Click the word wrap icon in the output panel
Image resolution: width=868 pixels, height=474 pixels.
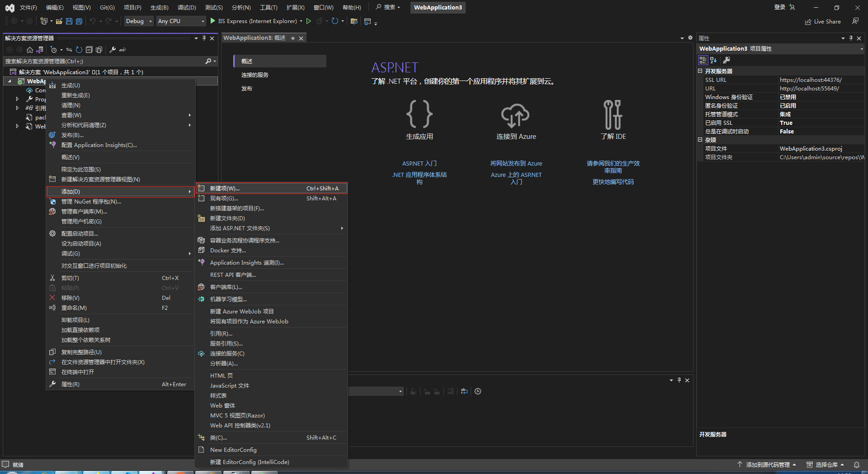click(x=464, y=391)
